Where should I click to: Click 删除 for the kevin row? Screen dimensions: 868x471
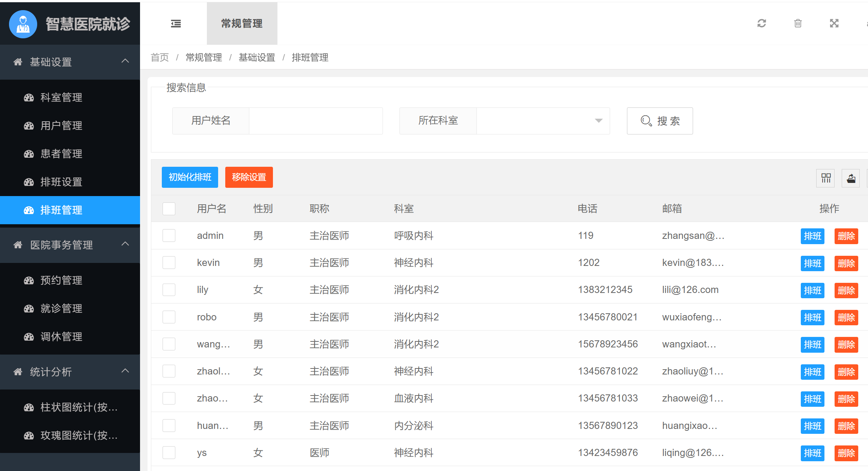pyautogui.click(x=846, y=263)
